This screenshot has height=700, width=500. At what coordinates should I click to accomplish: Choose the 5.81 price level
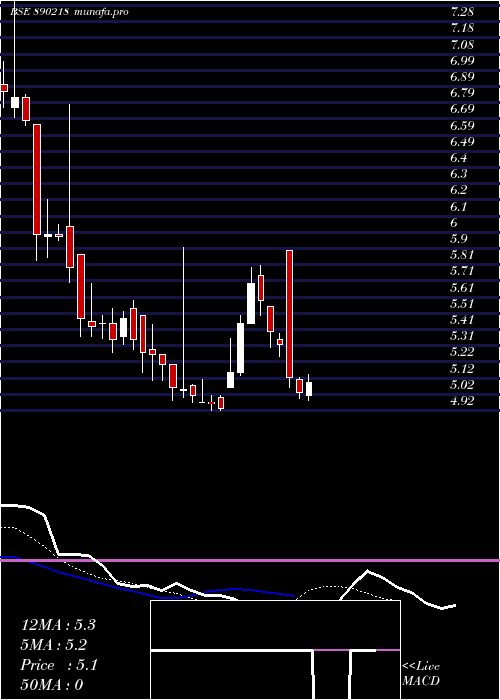pyautogui.click(x=462, y=255)
